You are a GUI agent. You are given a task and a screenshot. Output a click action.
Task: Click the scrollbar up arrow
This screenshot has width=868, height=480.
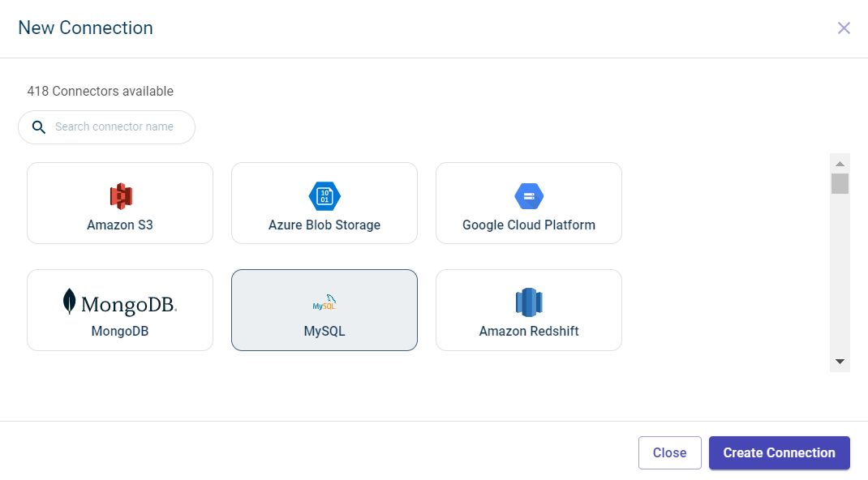coord(840,163)
